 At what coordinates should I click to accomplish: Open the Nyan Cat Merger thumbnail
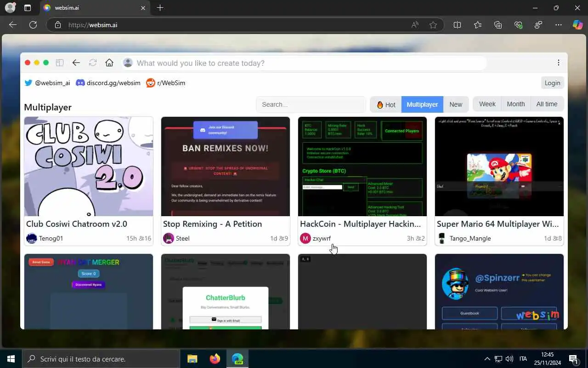click(x=89, y=292)
